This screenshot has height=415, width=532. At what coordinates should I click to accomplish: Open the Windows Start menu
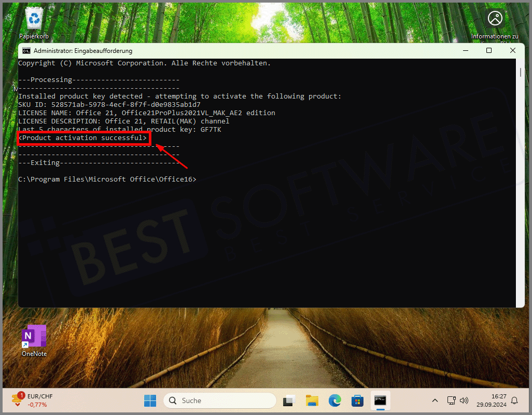pos(150,400)
